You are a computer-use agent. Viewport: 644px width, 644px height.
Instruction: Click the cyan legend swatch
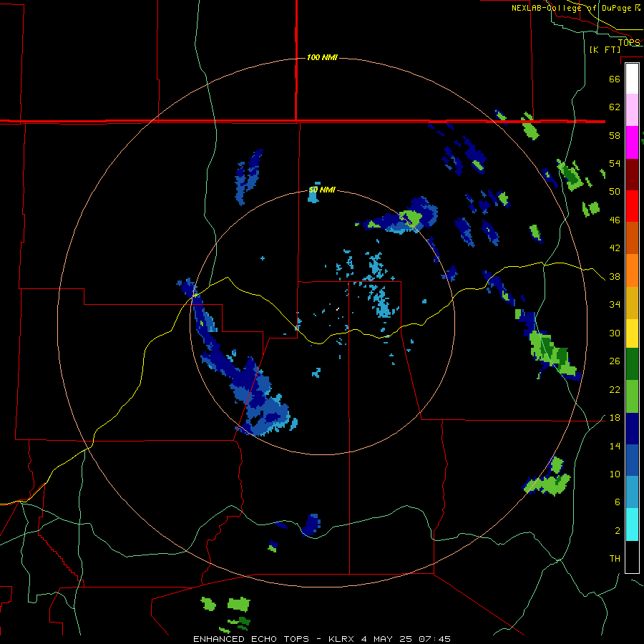click(632, 525)
